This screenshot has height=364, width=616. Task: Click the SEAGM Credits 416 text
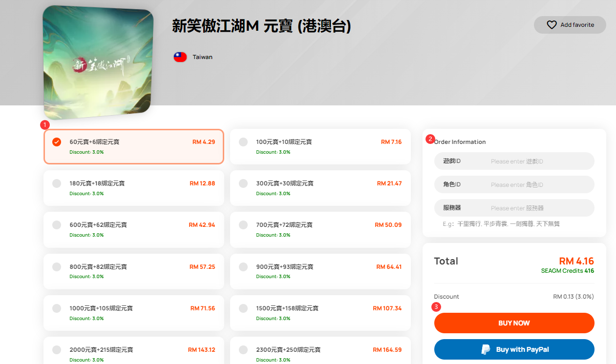click(x=568, y=271)
